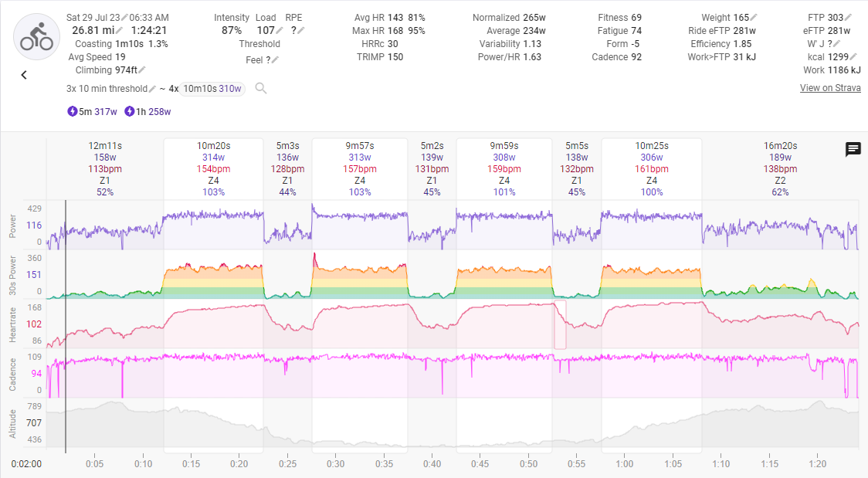
Task: Edit the kcal 1299 value
Action: coord(853,56)
